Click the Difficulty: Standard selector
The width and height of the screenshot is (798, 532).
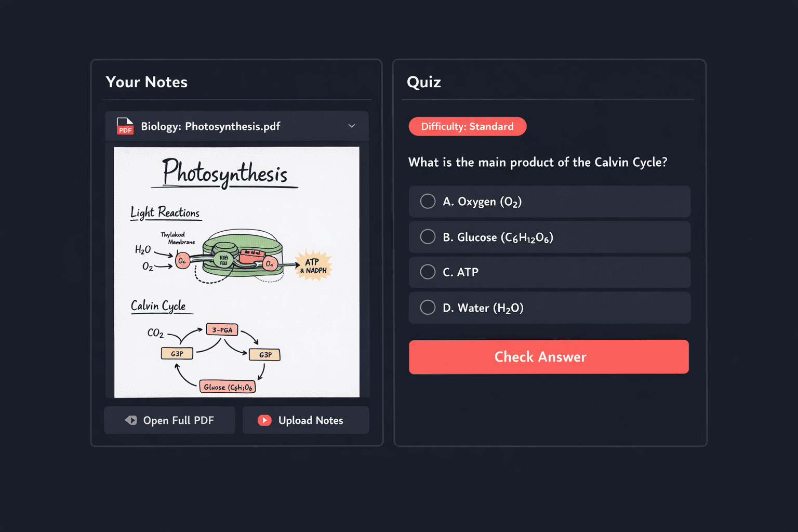tap(467, 126)
